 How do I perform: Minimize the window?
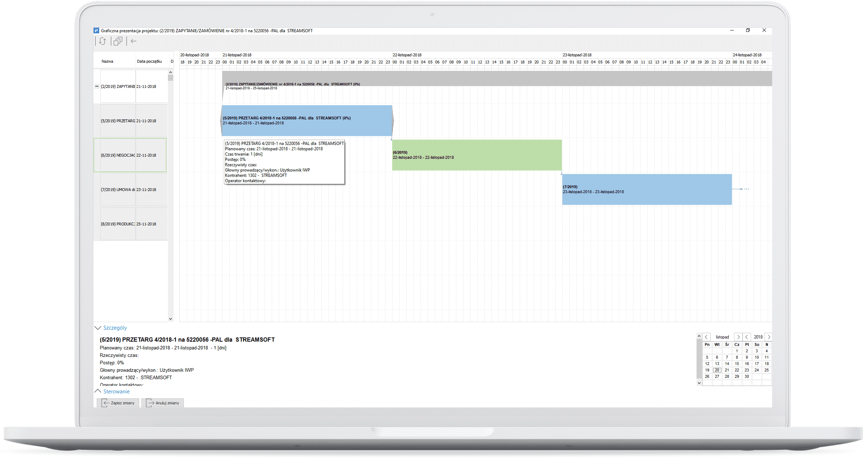pyautogui.click(x=732, y=30)
